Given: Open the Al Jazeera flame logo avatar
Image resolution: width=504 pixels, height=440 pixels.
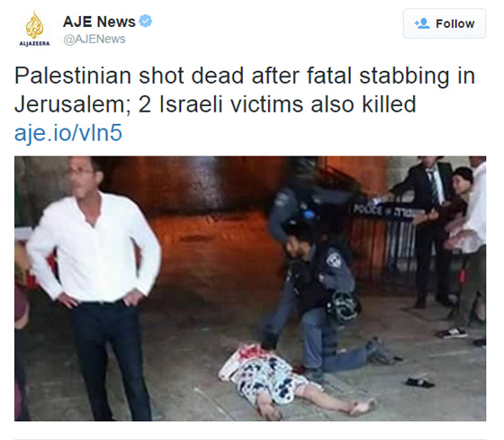Looking at the screenshot, I should coord(34,29).
